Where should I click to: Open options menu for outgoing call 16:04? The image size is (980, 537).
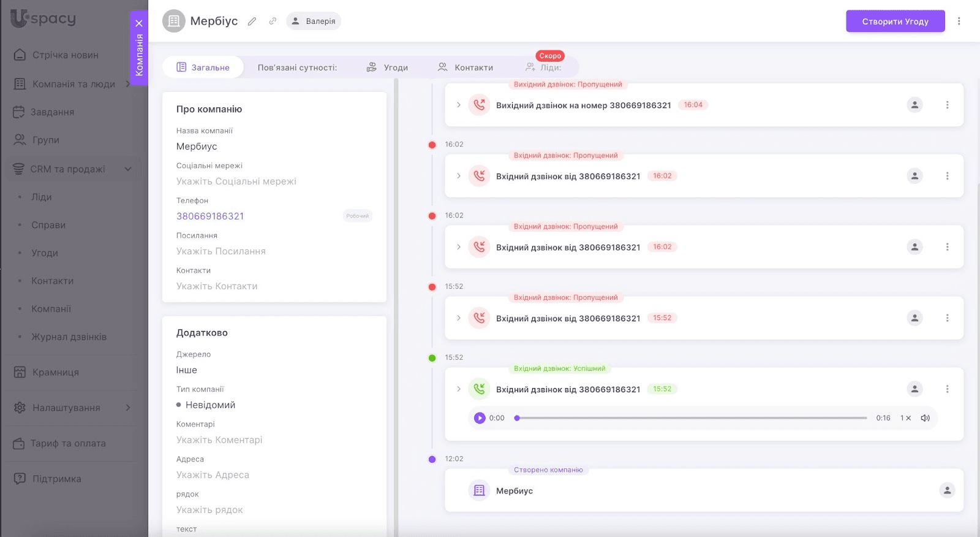click(947, 105)
